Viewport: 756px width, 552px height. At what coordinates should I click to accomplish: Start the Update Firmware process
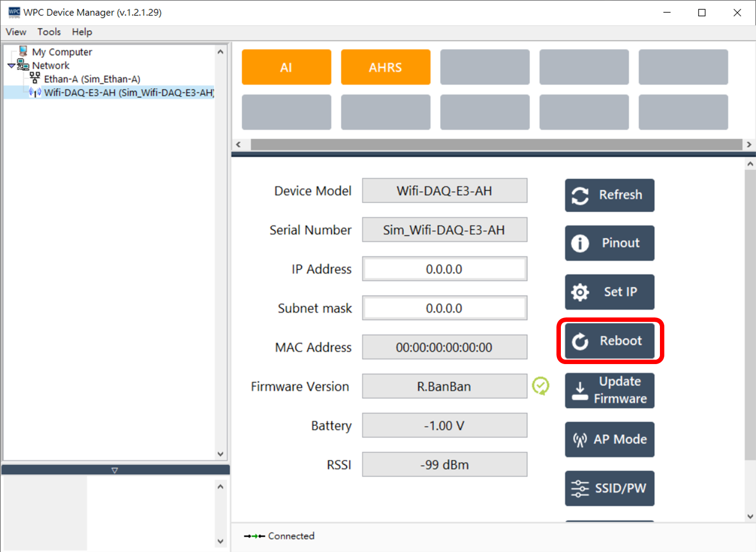(x=609, y=390)
